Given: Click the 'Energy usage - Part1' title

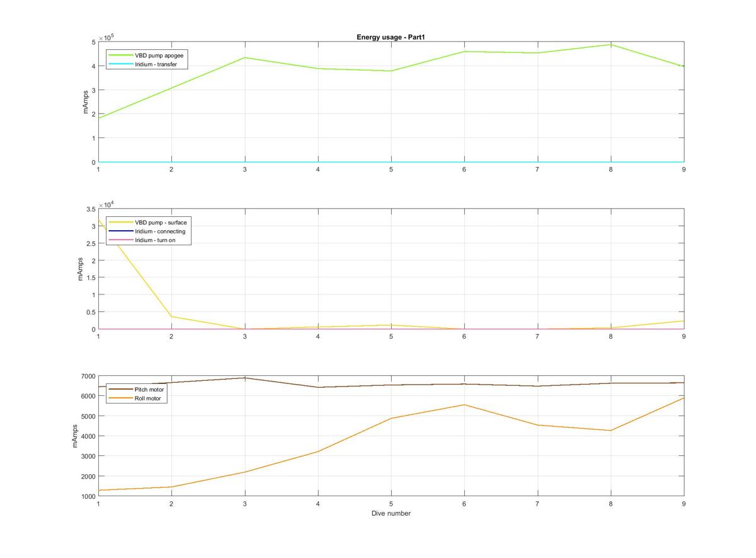Looking at the screenshot, I should click(391, 37).
